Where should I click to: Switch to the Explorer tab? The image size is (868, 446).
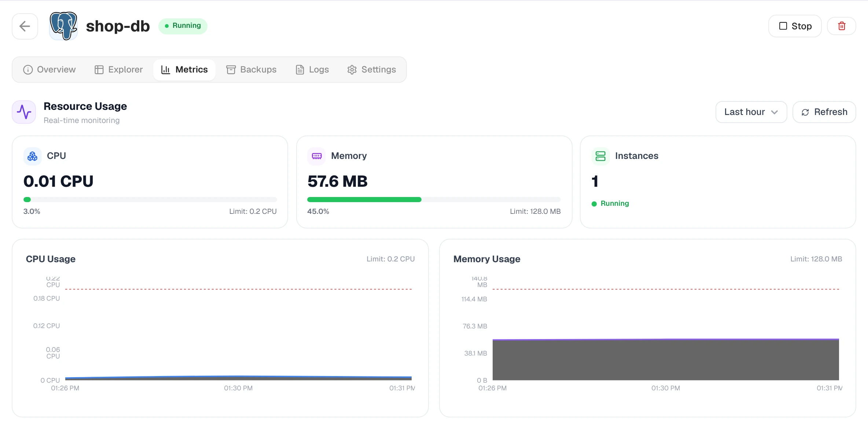tap(118, 70)
